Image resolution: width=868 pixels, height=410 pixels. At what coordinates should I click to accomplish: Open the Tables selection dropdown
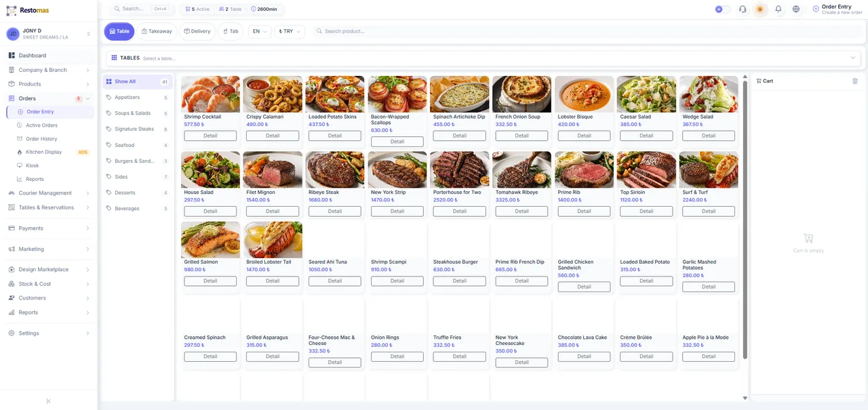pos(483,58)
